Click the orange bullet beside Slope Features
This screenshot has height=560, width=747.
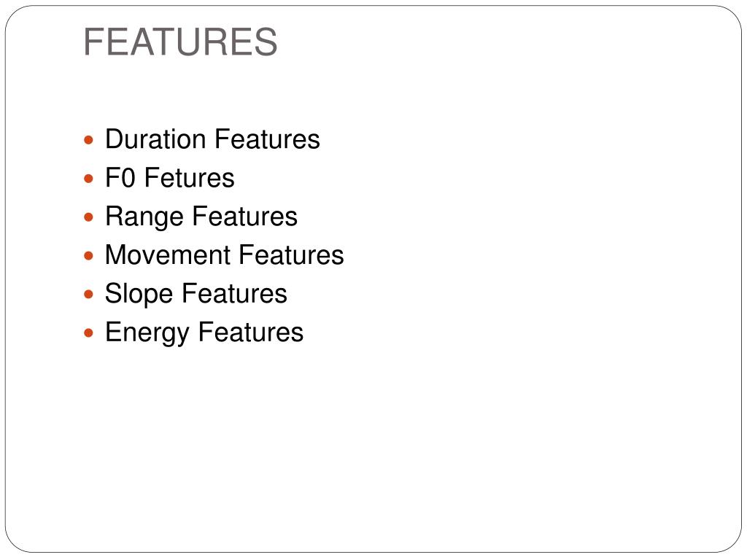[88, 295]
